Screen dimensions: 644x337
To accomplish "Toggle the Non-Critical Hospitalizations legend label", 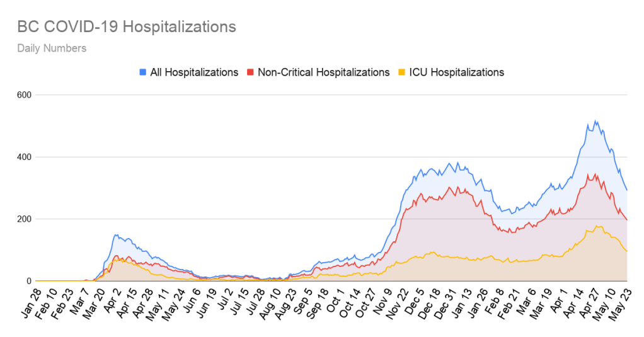I will (x=323, y=72).
